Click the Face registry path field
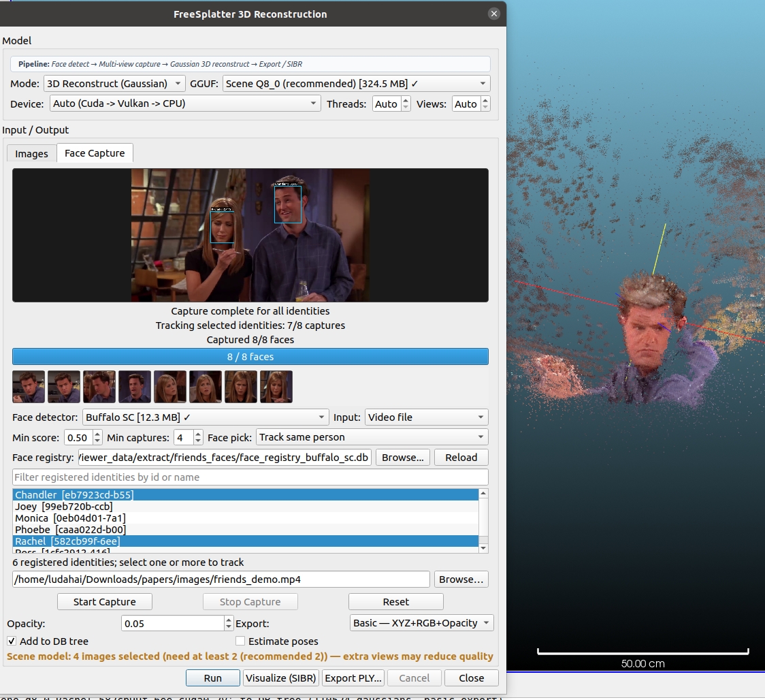Viewport: 765px width, 700px height. point(225,458)
